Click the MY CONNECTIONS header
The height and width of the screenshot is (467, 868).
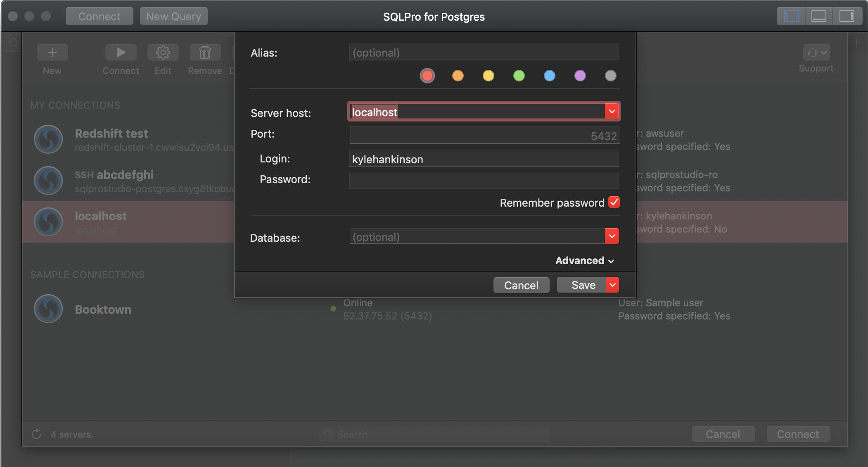click(x=75, y=105)
